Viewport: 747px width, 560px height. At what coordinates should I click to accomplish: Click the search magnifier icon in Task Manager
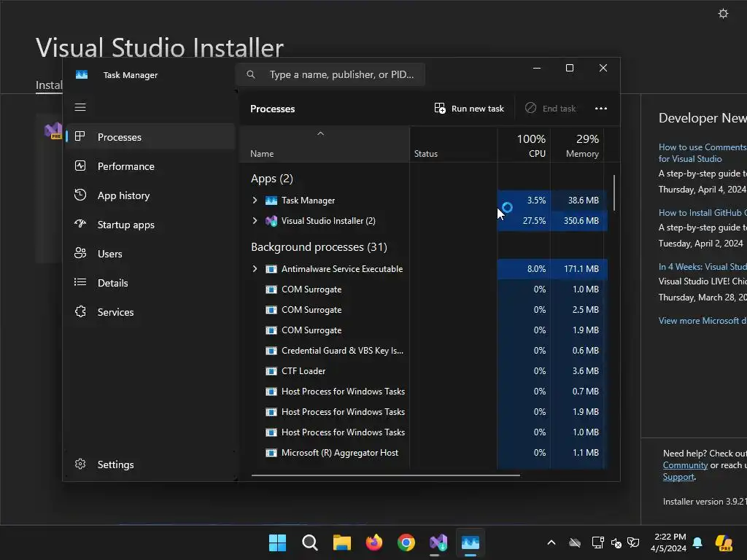tap(251, 75)
